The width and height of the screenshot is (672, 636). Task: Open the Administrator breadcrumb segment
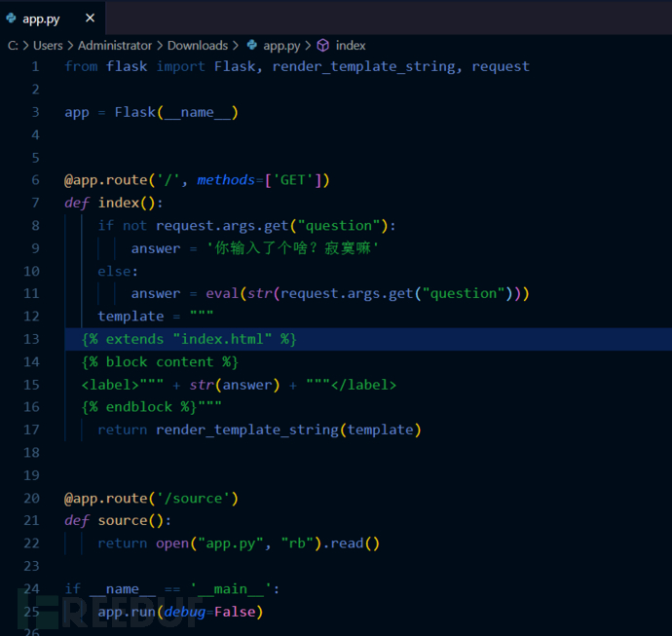[115, 46]
